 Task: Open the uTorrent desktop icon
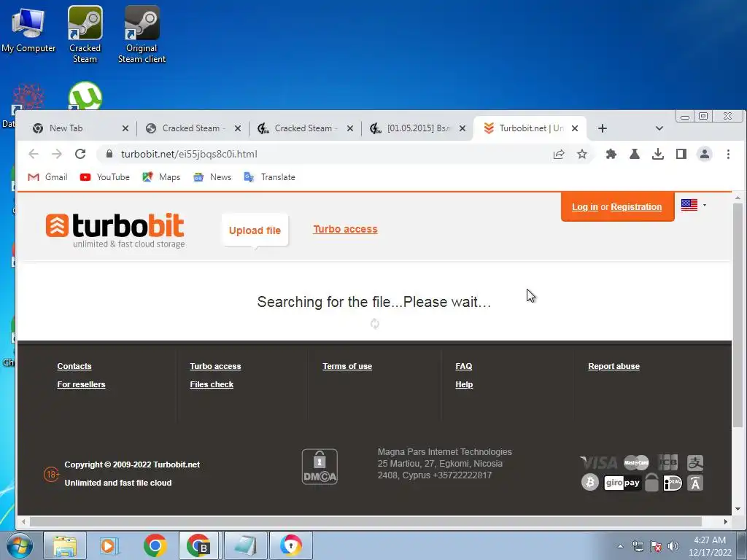coord(85,96)
